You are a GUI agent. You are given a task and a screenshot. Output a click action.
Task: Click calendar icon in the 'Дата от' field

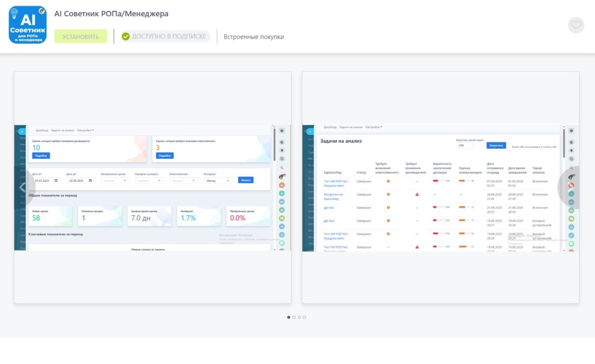coord(56,180)
